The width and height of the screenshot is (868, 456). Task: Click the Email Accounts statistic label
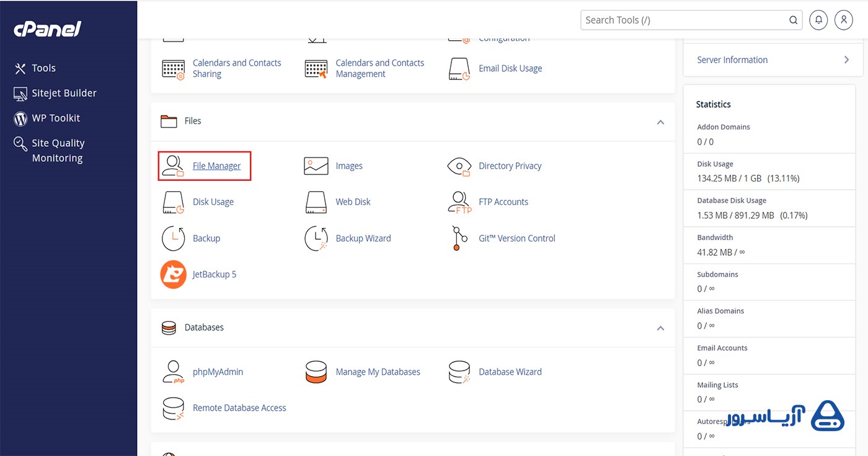click(722, 348)
